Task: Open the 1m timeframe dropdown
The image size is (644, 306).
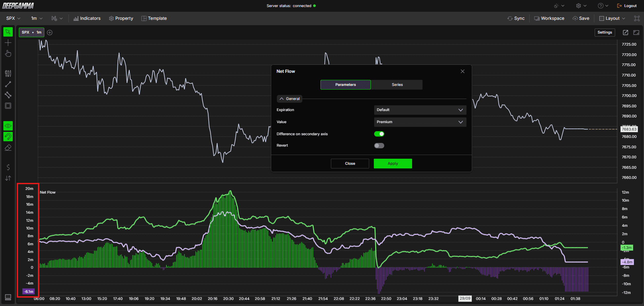Action: (x=37, y=18)
